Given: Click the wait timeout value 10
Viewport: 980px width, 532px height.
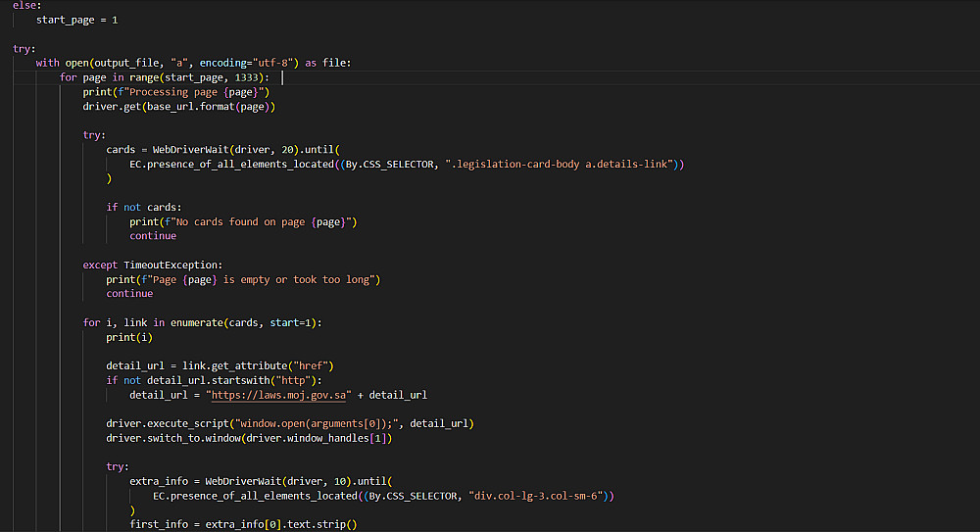Looking at the screenshot, I should coord(340,481).
